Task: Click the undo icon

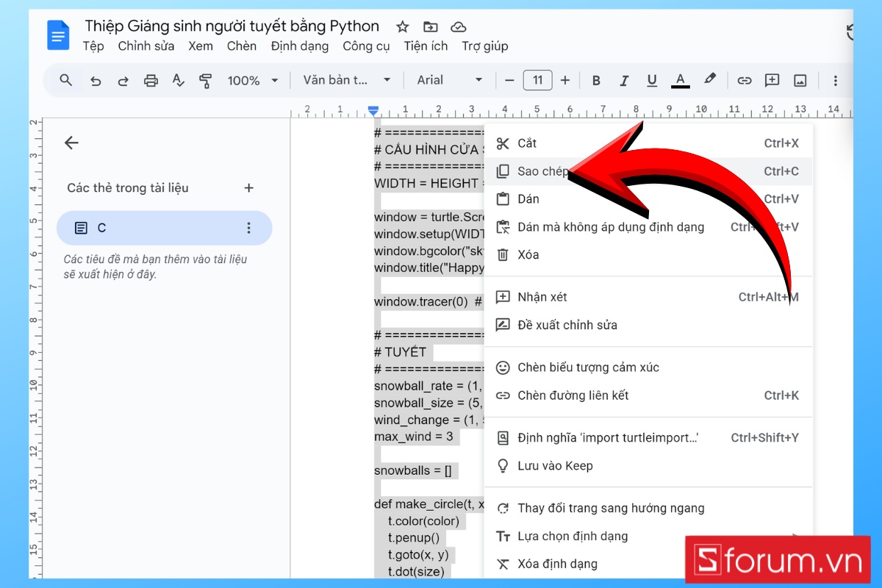Action: pyautogui.click(x=95, y=80)
